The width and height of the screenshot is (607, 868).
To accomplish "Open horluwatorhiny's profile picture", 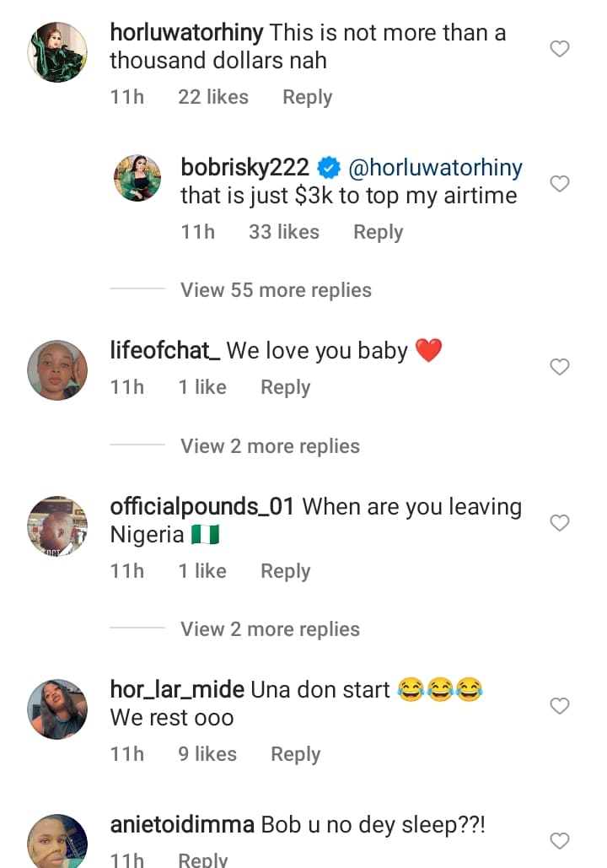I will click(57, 52).
